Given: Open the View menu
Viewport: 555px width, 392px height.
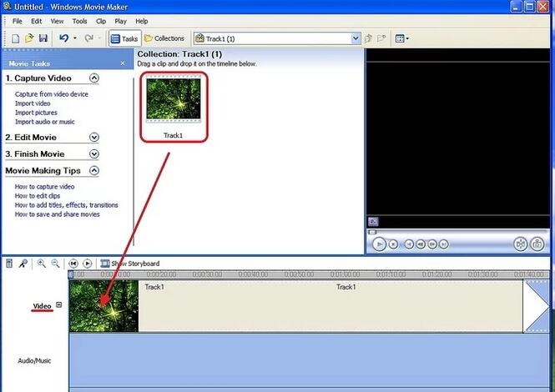Looking at the screenshot, I should coord(57,21).
